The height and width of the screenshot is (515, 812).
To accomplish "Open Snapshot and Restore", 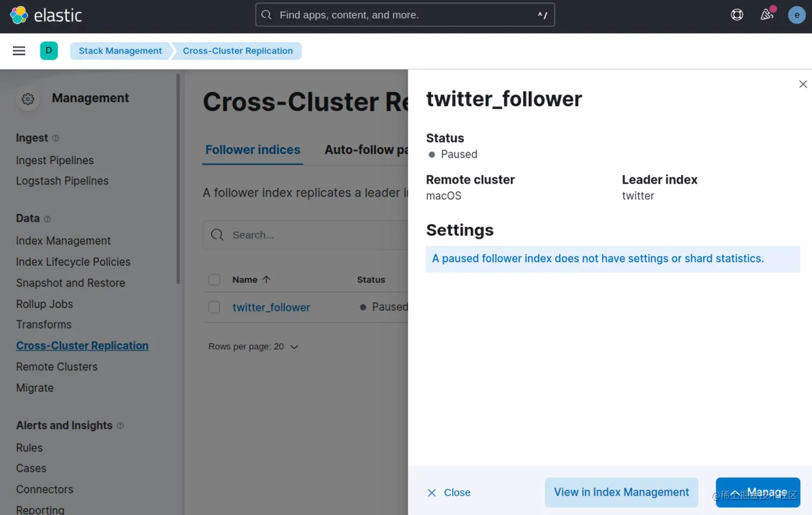I will tap(70, 283).
